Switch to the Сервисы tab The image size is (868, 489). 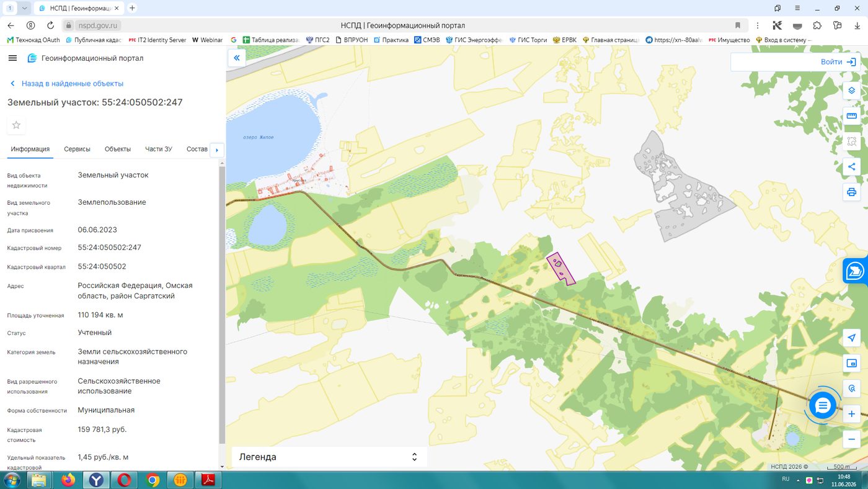click(x=77, y=149)
